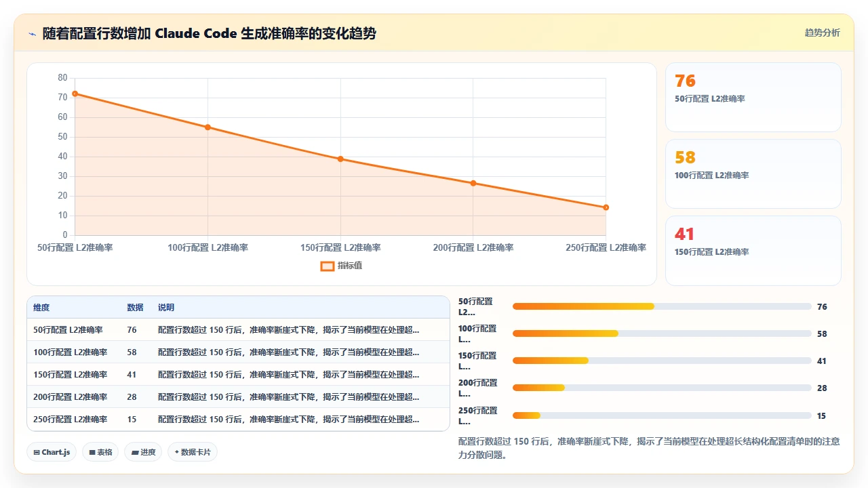868x488 pixels.
Task: Click chart data point for 50行配置
Action: pyautogui.click(x=75, y=94)
